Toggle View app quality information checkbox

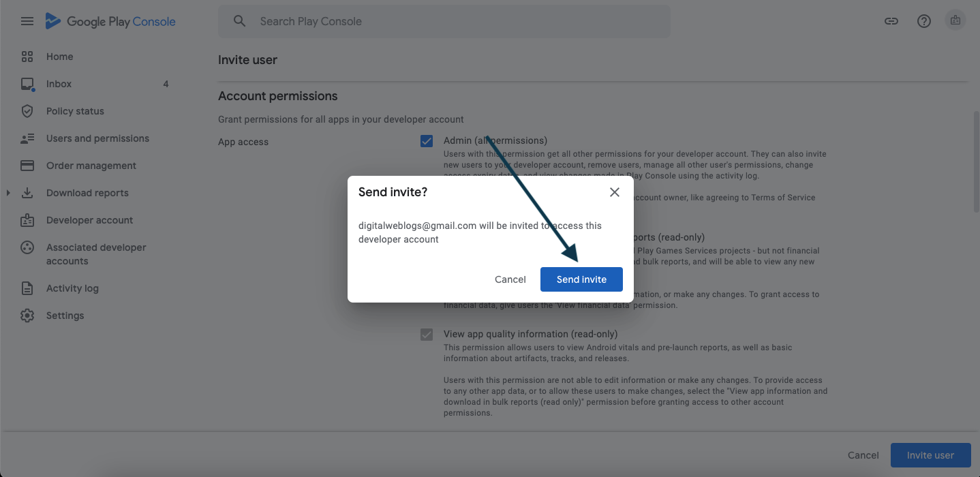pyautogui.click(x=427, y=335)
